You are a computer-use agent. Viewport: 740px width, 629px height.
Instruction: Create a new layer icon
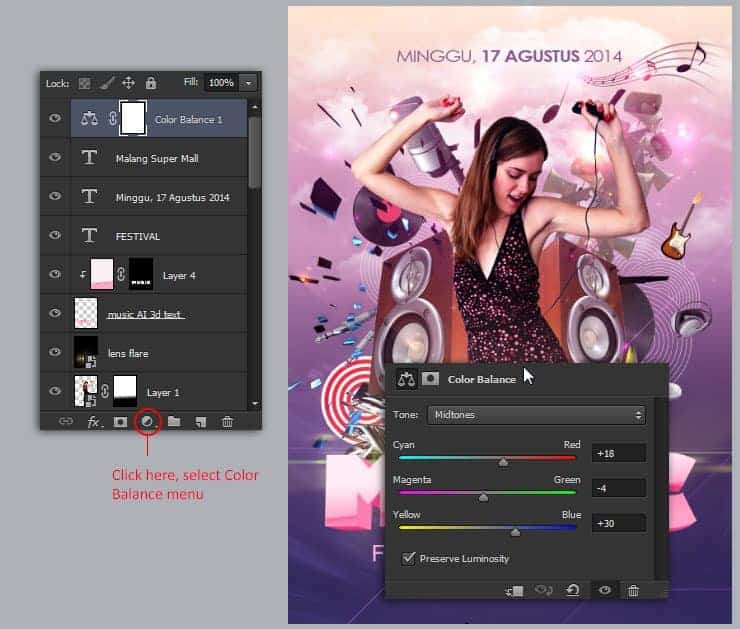(x=201, y=421)
